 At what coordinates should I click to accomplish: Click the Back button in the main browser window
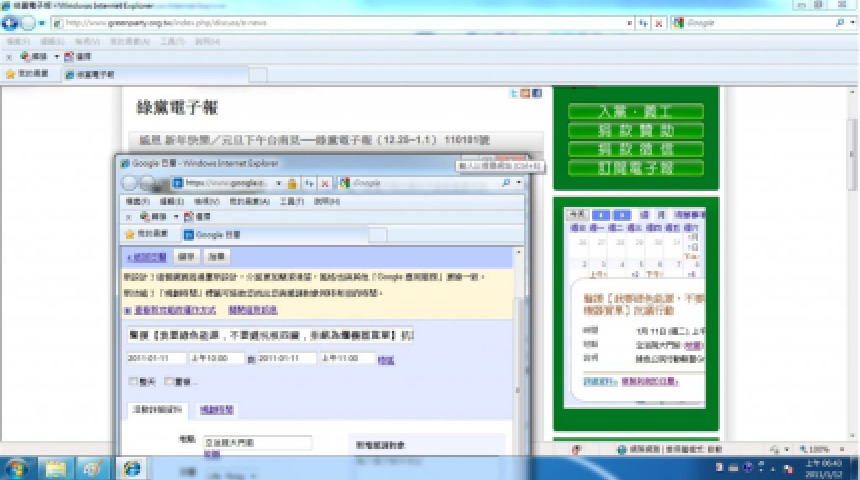coord(10,23)
